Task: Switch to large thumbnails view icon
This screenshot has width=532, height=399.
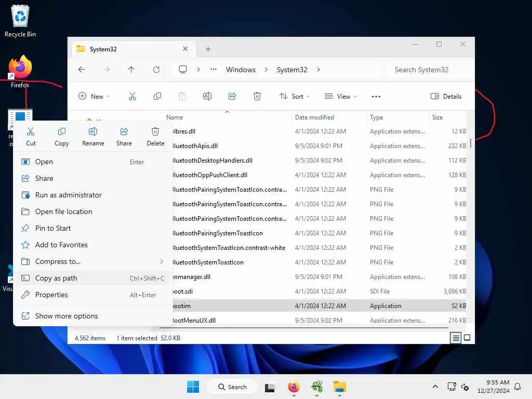Action: point(467,338)
